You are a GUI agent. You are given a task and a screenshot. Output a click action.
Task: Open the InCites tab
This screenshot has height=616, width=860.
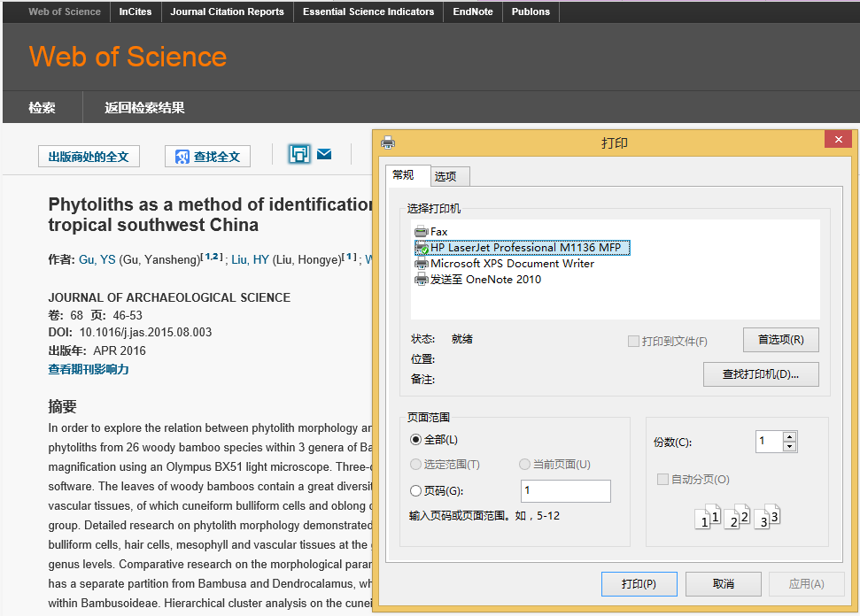(x=136, y=12)
